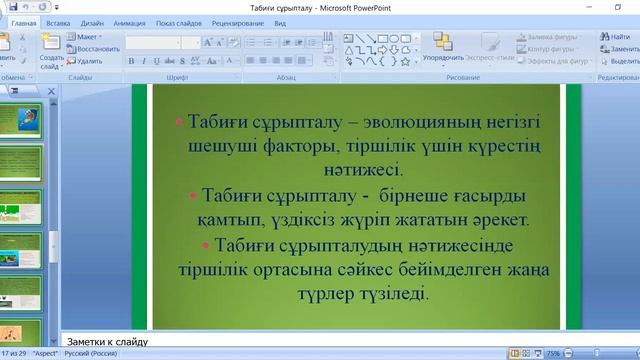
Task: Open the Customize Quick Access Toolbar arrow
Action: (57, 7)
